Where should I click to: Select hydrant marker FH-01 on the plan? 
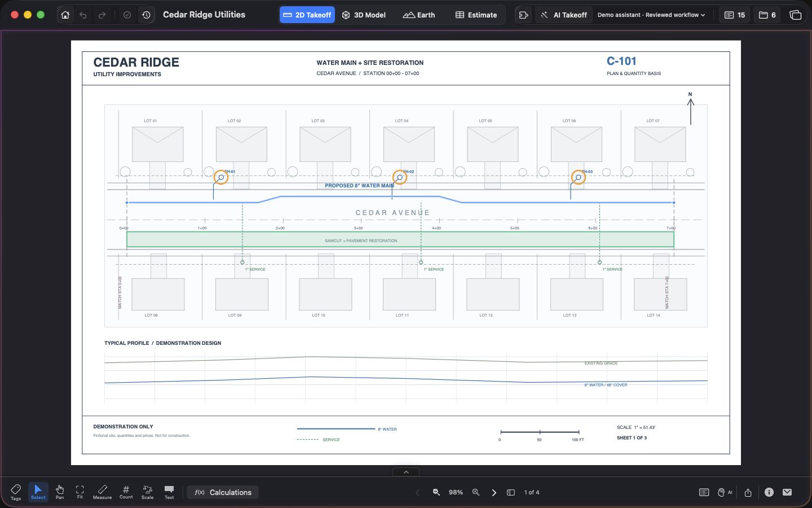[221, 177]
